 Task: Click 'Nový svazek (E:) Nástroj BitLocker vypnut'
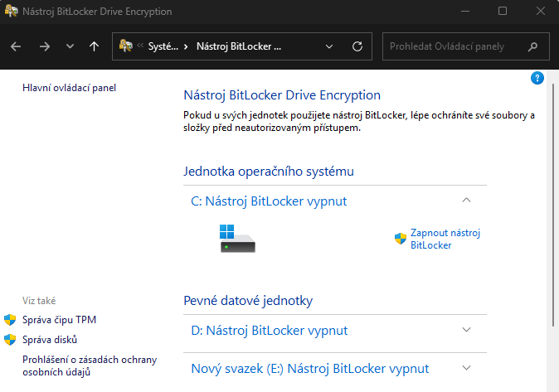(310, 369)
